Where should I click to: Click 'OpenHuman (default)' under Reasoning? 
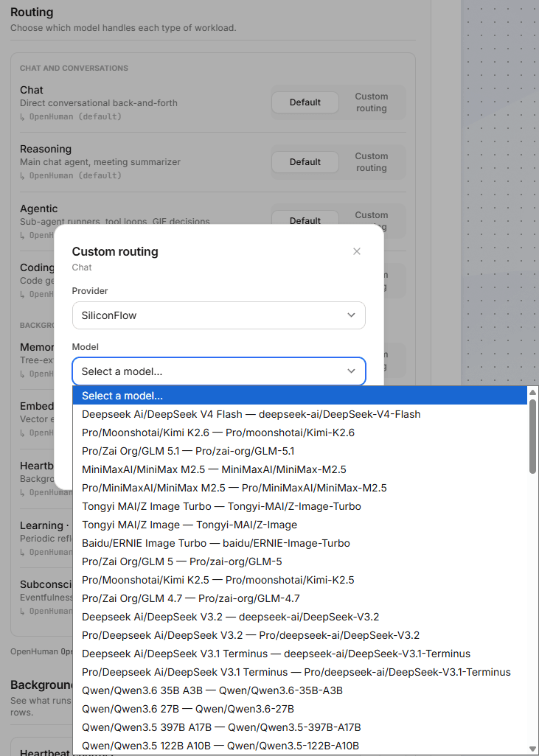75,175
